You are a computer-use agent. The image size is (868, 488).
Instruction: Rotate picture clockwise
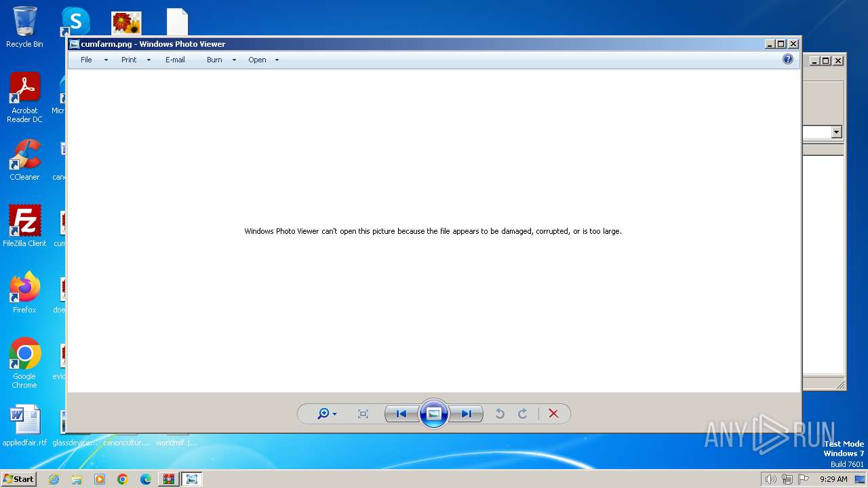[523, 413]
